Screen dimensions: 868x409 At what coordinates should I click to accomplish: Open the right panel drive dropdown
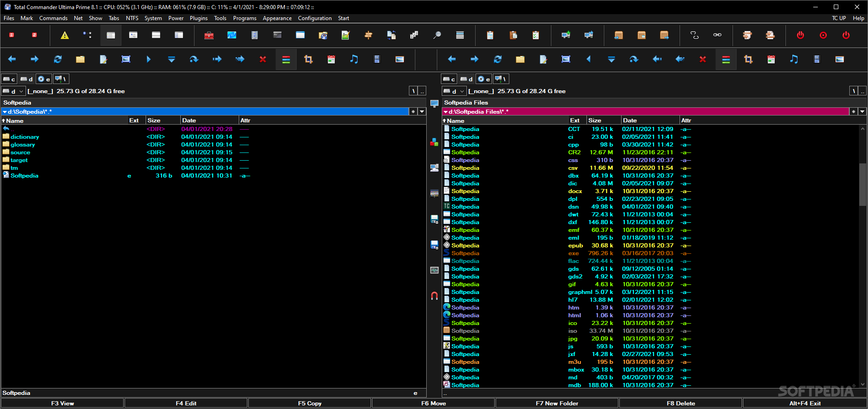454,91
